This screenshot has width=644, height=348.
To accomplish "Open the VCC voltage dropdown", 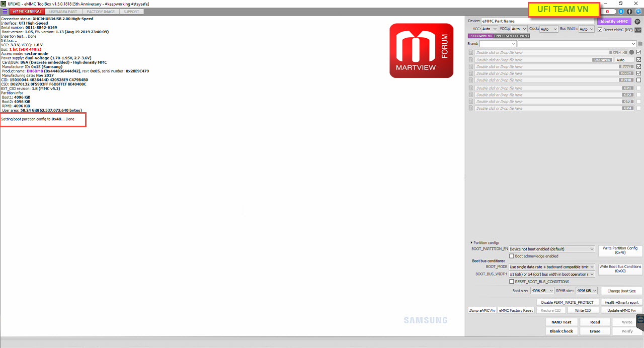I will point(490,29).
